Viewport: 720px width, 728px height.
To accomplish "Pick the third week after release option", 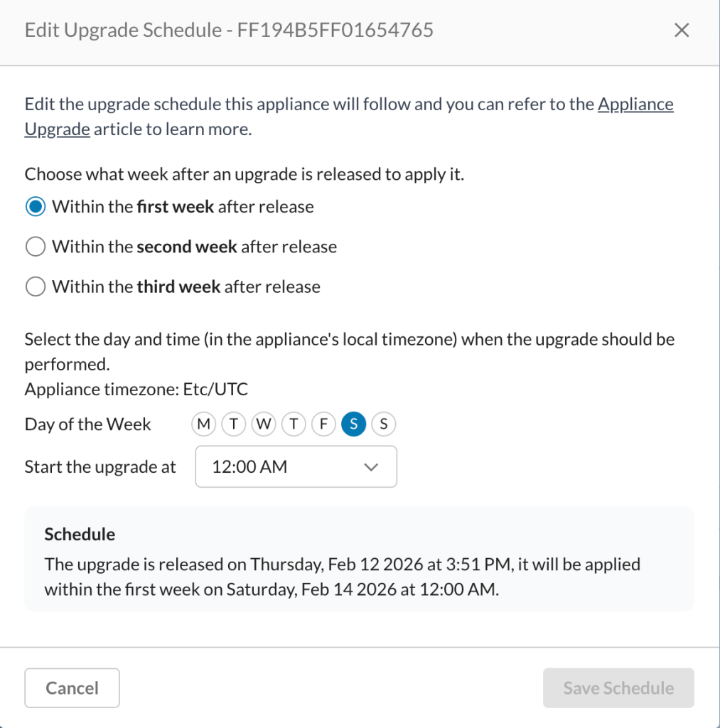I will pos(36,287).
